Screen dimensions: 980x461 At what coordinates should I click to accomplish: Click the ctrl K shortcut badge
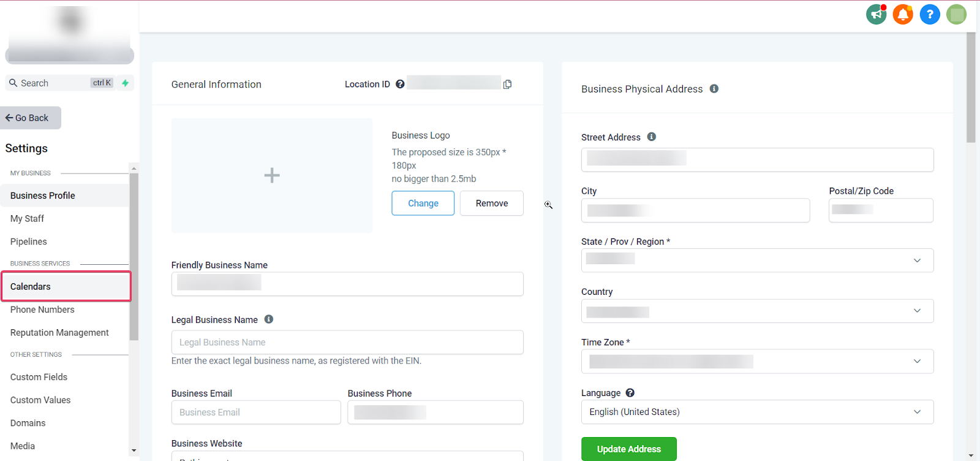[x=102, y=83]
